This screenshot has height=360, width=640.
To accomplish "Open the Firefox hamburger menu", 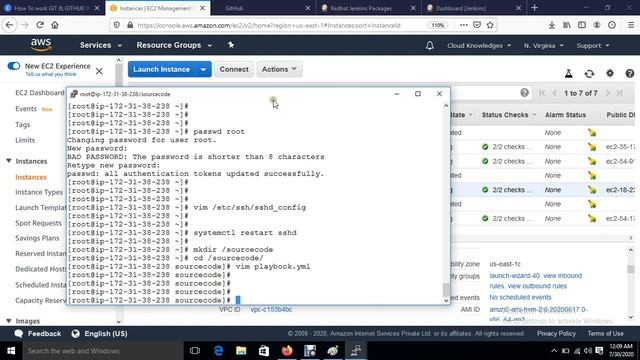I will [x=631, y=25].
